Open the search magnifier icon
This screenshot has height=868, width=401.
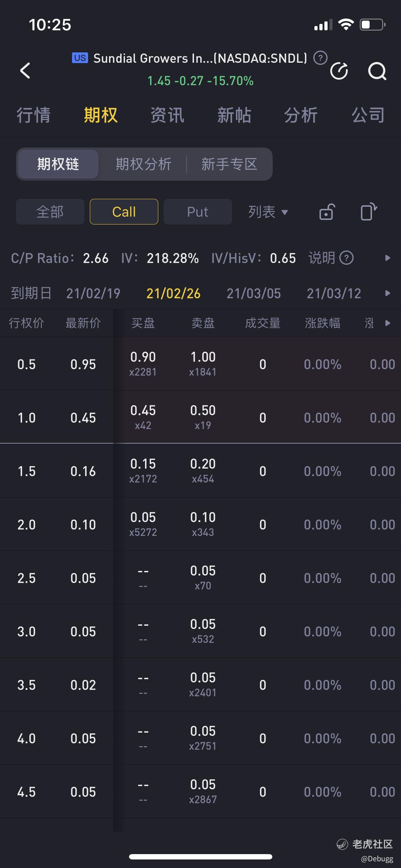377,71
